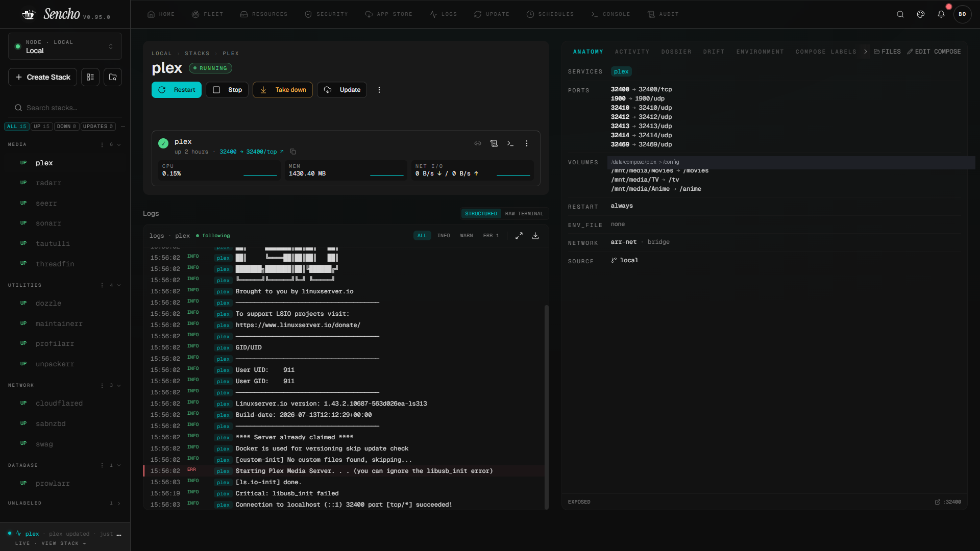
Task: Open the Network group options dots
Action: pyautogui.click(x=102, y=386)
